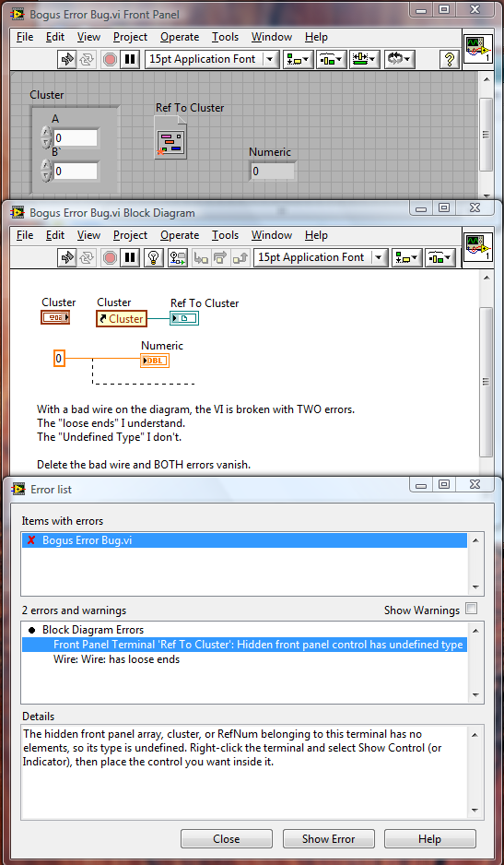Select the 'hidden front panel control has undefined type' error
Viewport: 504px width, 865px height.
(244, 645)
